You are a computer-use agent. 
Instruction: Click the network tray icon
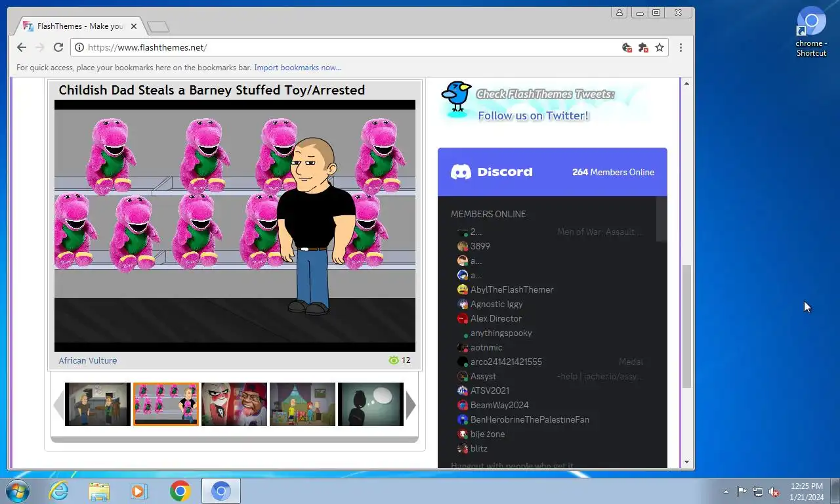click(x=758, y=491)
